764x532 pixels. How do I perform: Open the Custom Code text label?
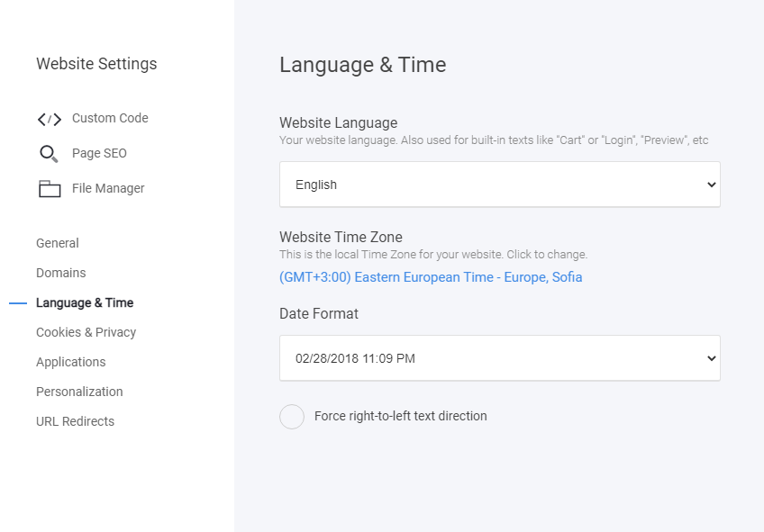(x=110, y=118)
